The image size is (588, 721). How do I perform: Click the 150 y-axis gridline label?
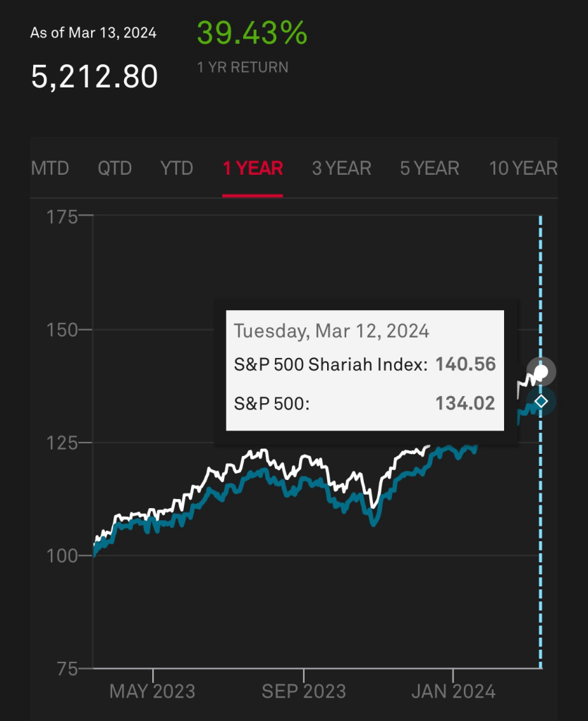click(61, 329)
